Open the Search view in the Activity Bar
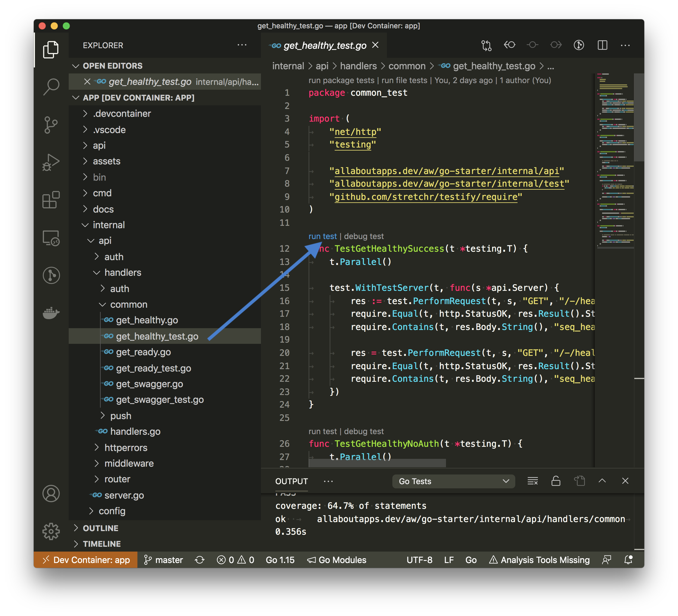Screen dimensions: 678x616 click(x=51, y=87)
